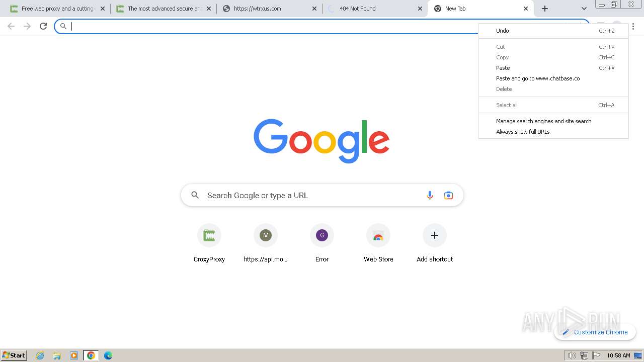The width and height of the screenshot is (644, 362).
Task: Open the Web Store shortcut
Action: [x=378, y=244]
